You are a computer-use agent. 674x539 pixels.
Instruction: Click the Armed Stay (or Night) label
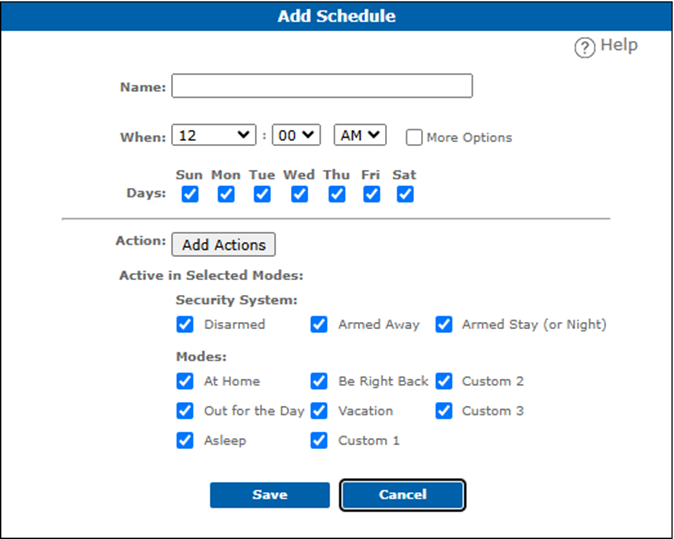tap(534, 325)
